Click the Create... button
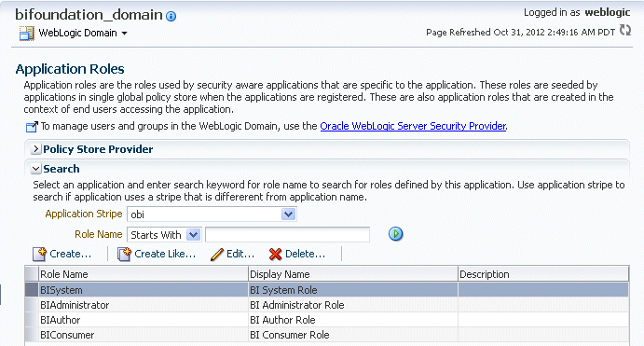 62,254
